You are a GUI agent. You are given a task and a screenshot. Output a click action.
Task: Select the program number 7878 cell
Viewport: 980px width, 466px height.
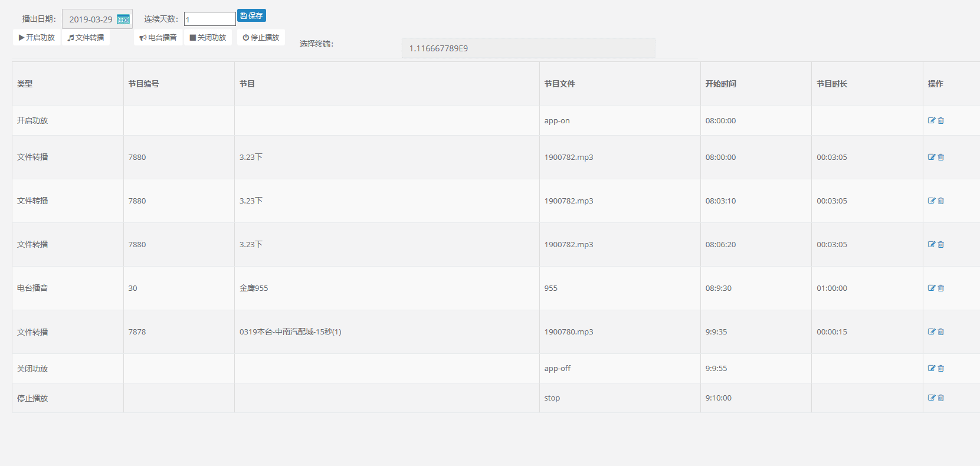point(179,332)
